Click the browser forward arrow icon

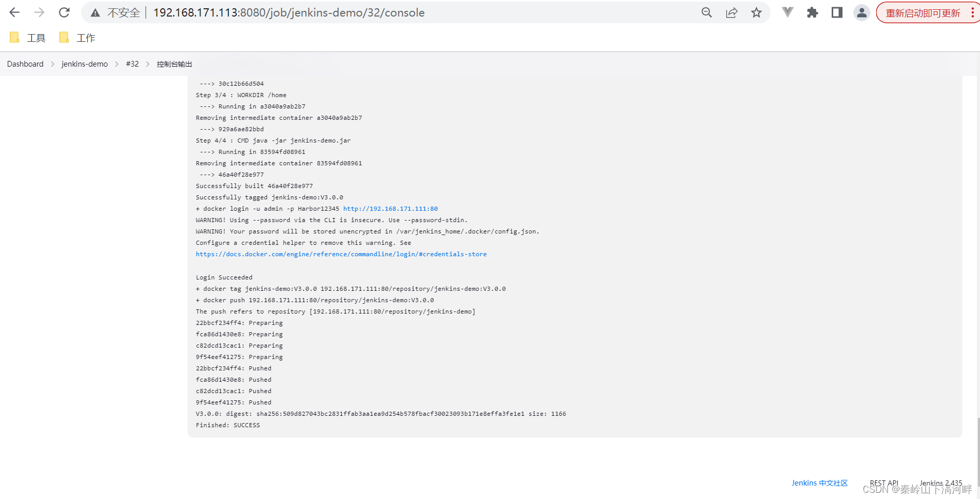[x=39, y=12]
